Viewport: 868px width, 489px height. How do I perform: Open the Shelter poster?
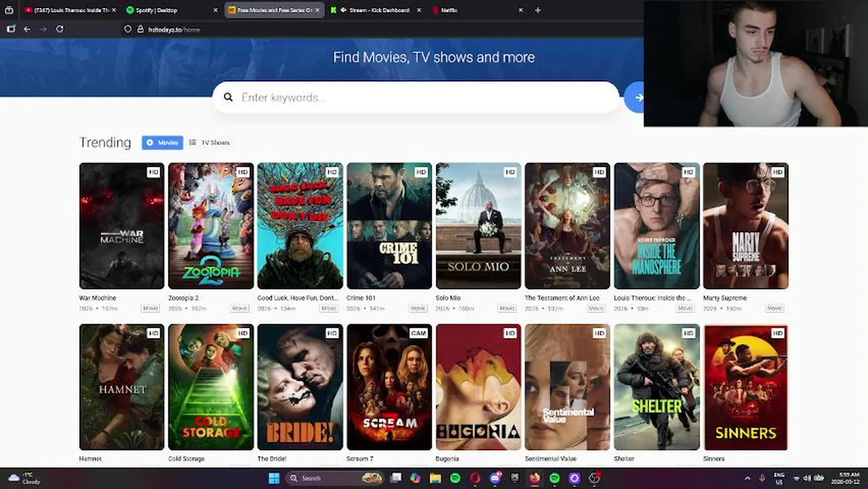pyautogui.click(x=657, y=387)
